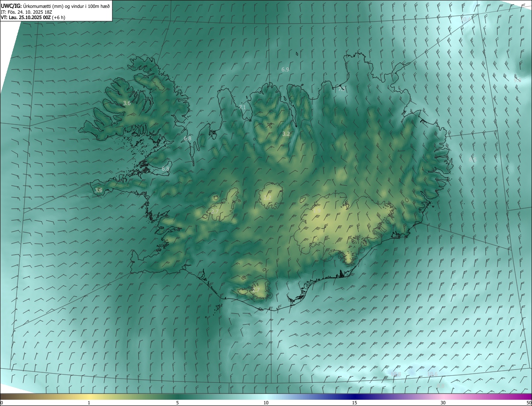Viewport: 532px width, 406px height.
Task: Click the color scale tick label 15
Action: [x=355, y=403]
